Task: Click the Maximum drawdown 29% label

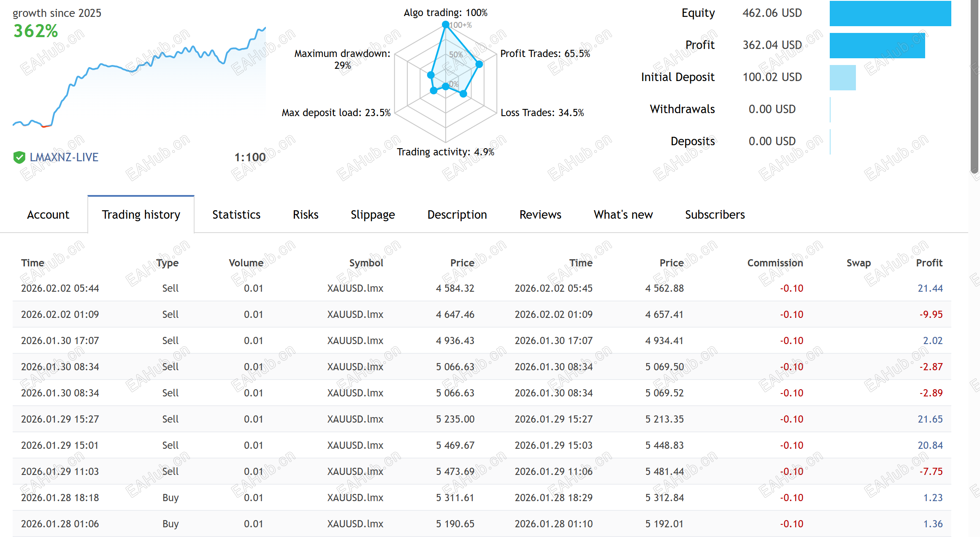Action: pos(342,60)
